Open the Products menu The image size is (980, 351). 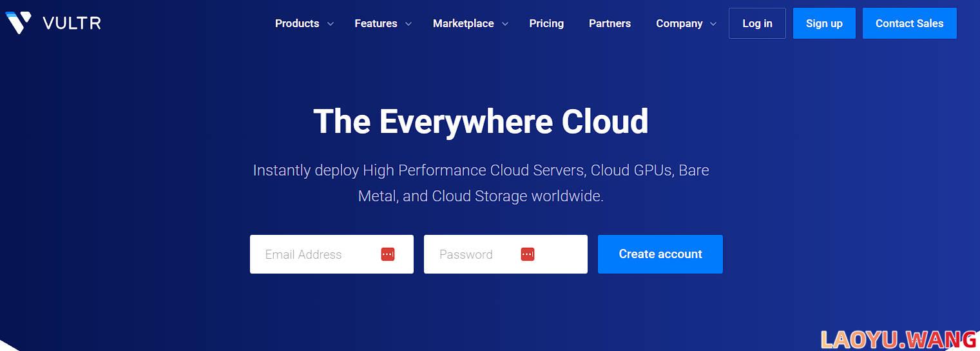[297, 23]
